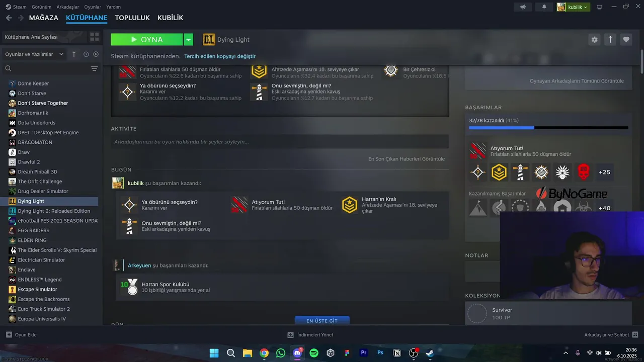The image size is (644, 362).
Task: Open advanced library filter icon
Action: click(x=94, y=68)
